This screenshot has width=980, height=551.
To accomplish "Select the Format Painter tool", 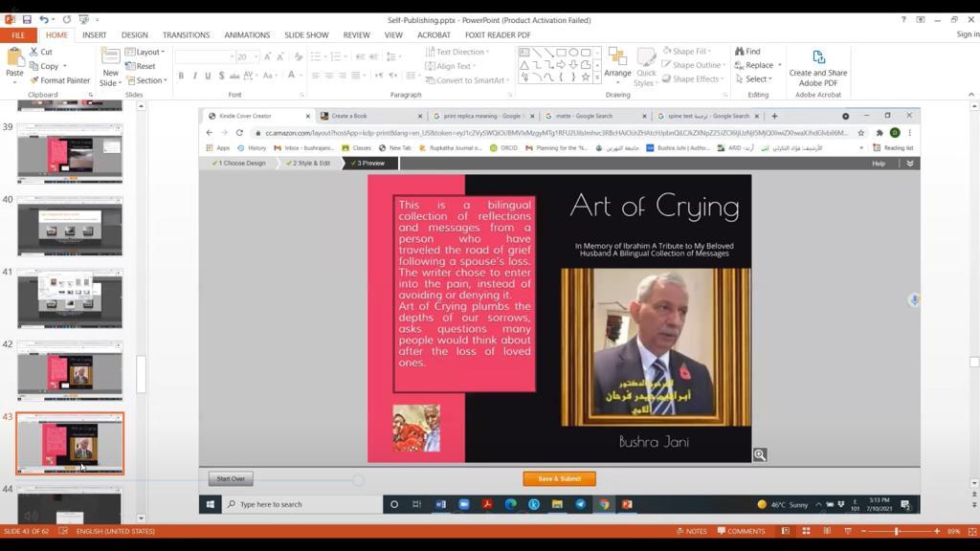I will (59, 80).
